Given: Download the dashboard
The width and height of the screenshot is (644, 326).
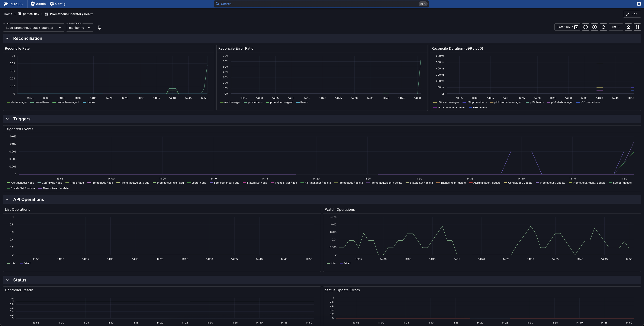Looking at the screenshot, I should tap(628, 27).
